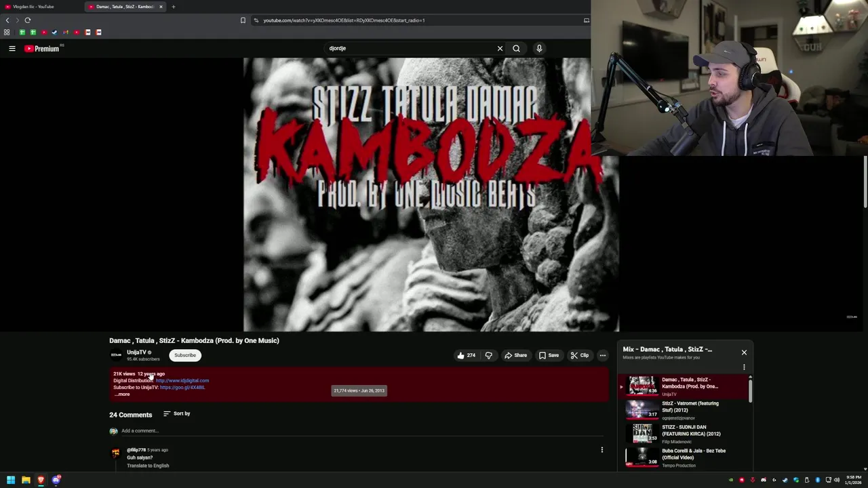The height and width of the screenshot is (488, 868).
Task: Start voice search with the microphone
Action: (539, 48)
